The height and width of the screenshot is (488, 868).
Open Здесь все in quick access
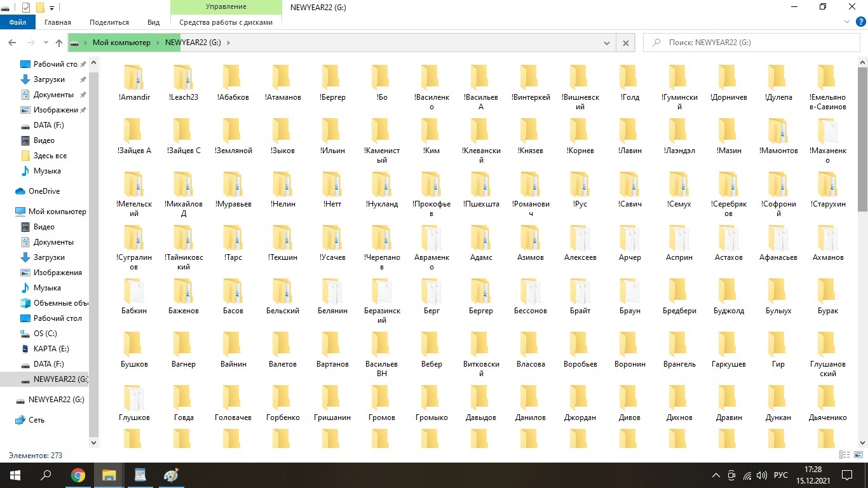(x=44, y=156)
